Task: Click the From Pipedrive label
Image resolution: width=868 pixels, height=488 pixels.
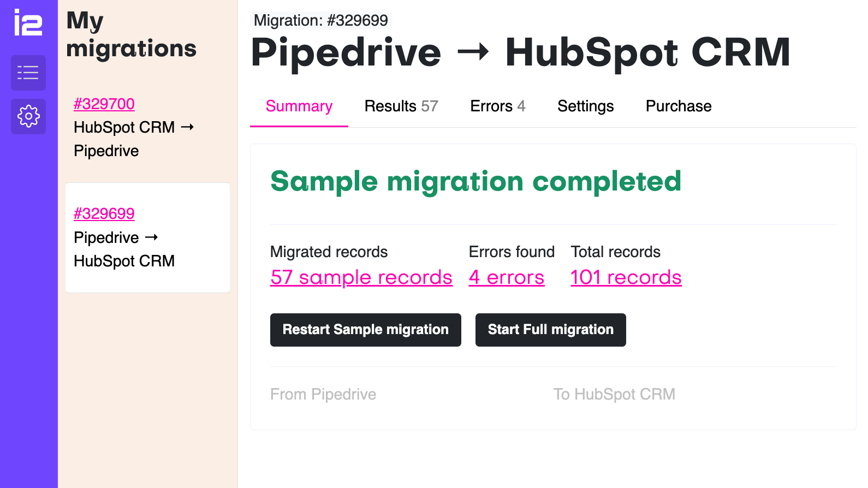Action: (323, 394)
